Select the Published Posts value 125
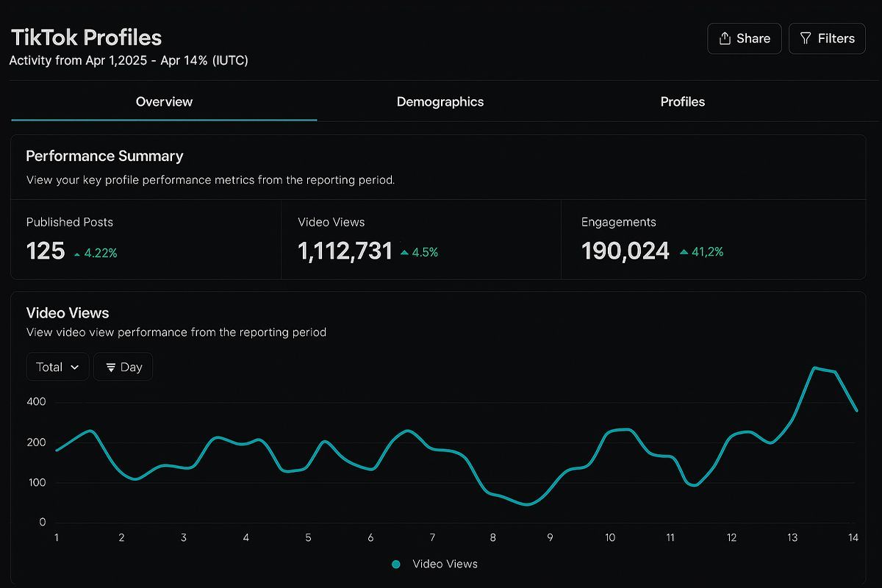 (x=46, y=251)
